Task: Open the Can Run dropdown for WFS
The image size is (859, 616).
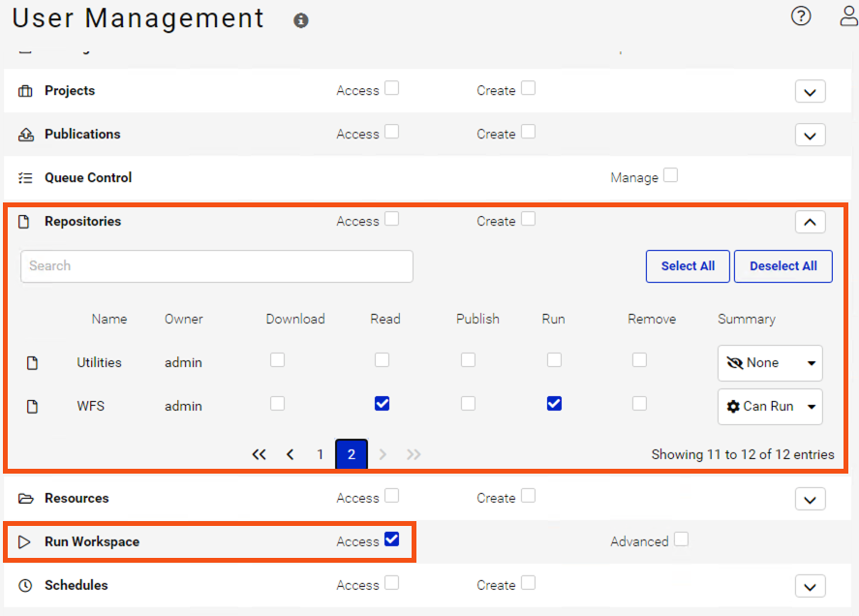Action: click(x=770, y=406)
